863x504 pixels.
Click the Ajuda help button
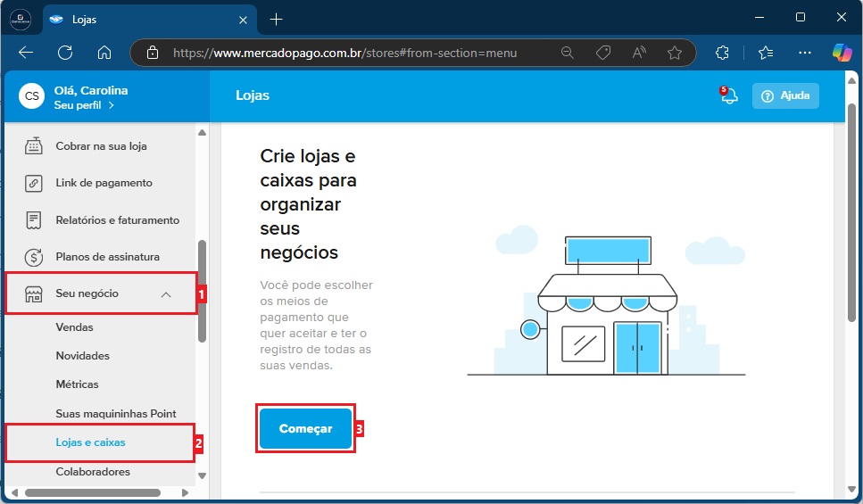point(785,95)
